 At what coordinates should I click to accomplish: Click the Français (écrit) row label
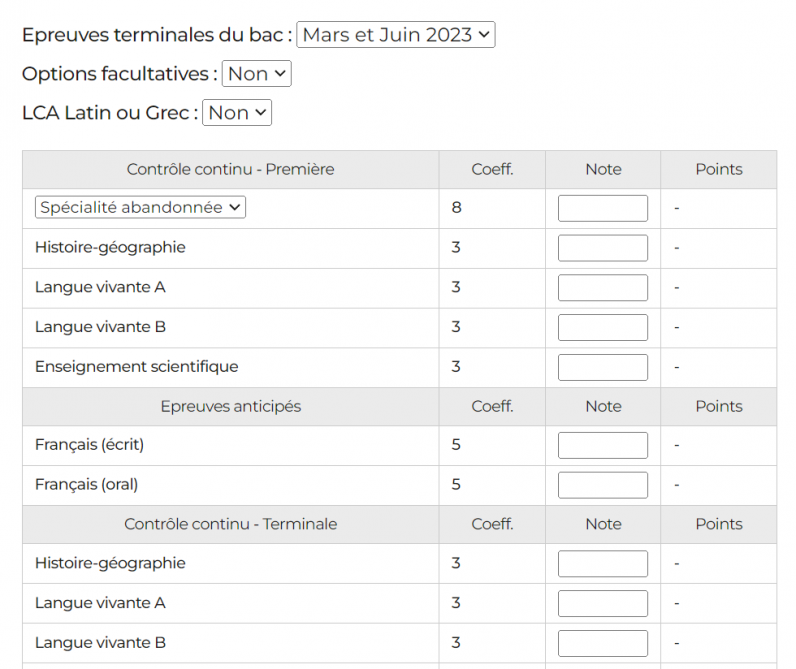coord(96,445)
